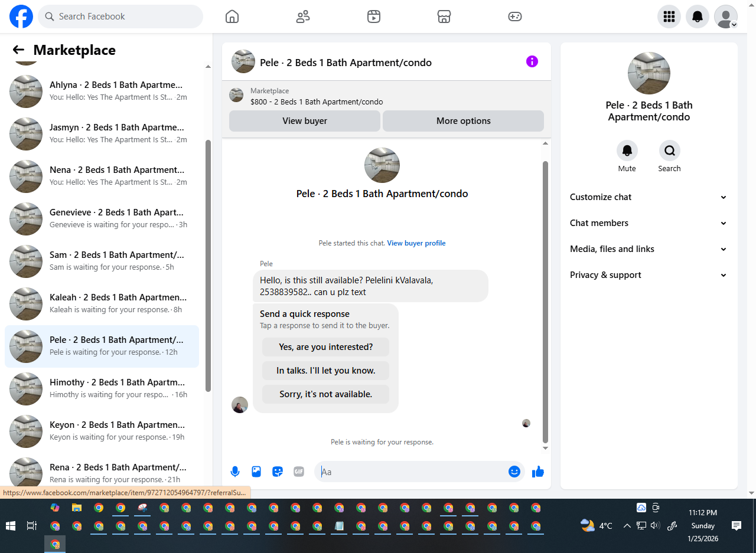756x553 pixels.
Task: Open Windows Start menu
Action: [x=11, y=526]
